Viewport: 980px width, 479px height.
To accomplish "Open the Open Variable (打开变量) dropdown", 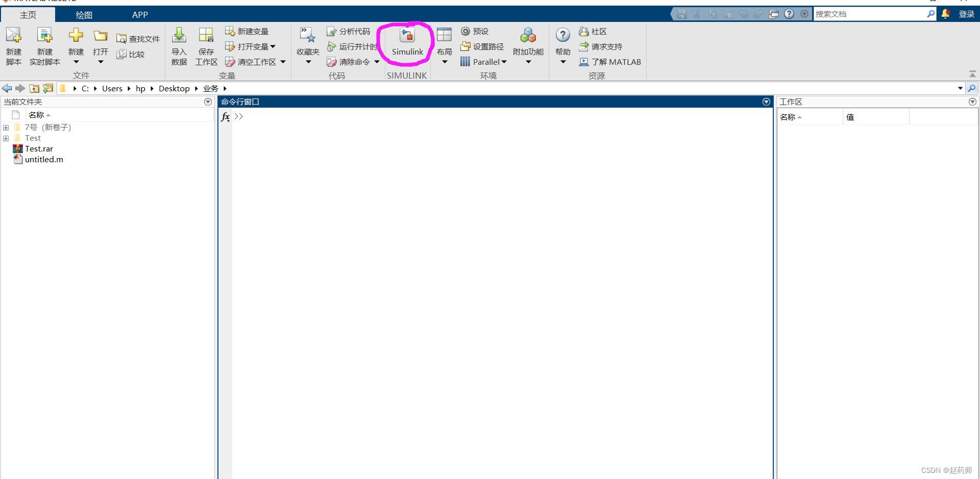I will pos(250,47).
